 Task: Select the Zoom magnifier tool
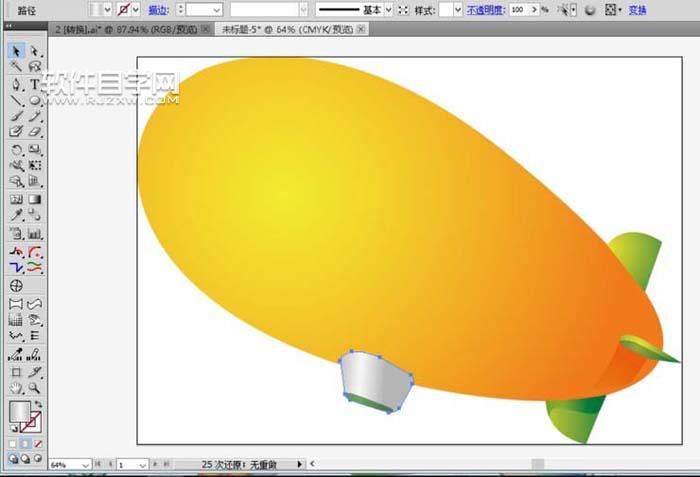tap(35, 388)
